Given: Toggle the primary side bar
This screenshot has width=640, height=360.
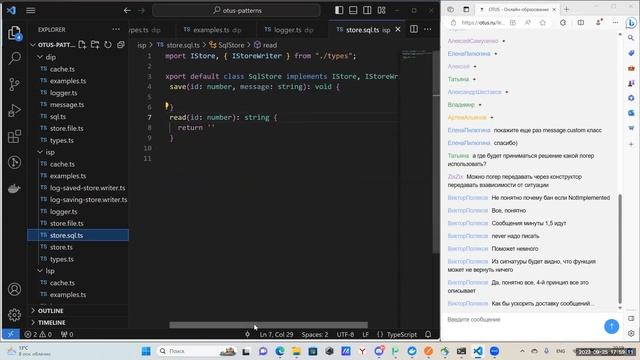Looking at the screenshot, I should click(339, 10).
